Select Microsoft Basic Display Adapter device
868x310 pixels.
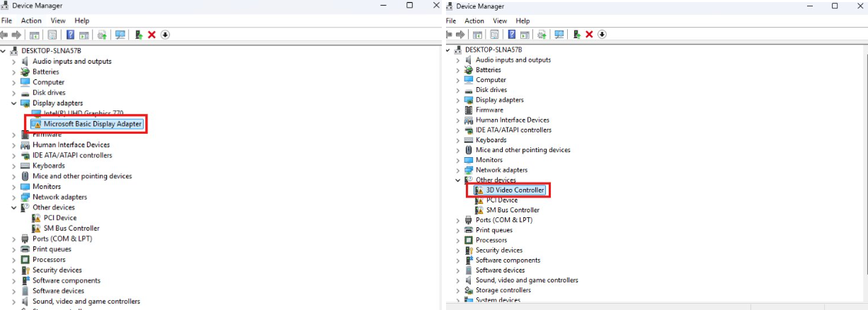(93, 124)
